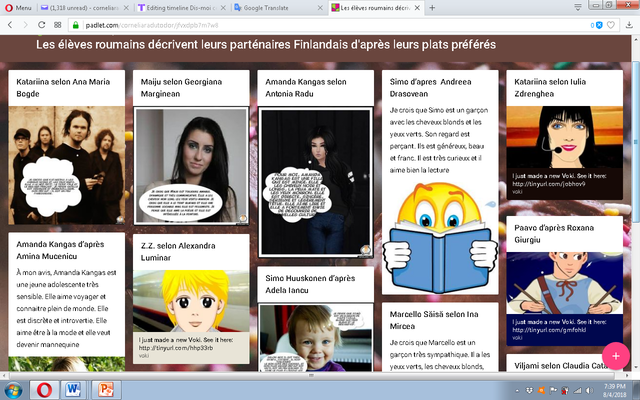The image size is (640, 400).
Task: Open the ad blocker shield icon
Action: click(x=599, y=25)
